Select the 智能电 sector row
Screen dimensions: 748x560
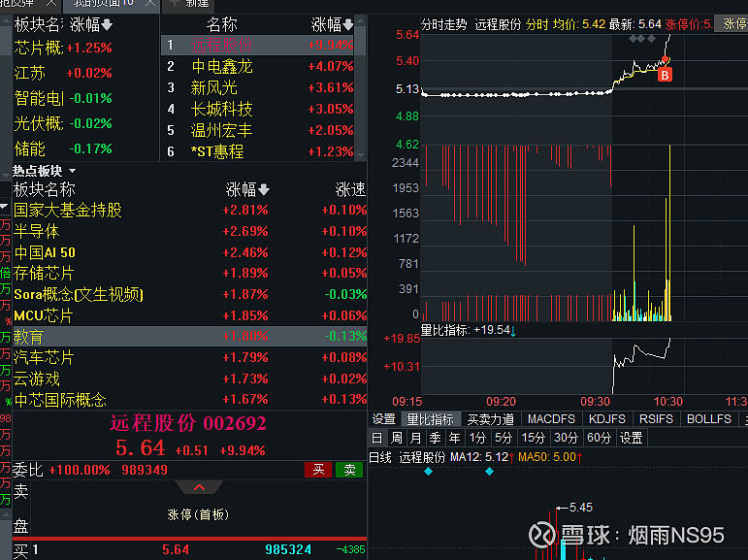tap(63, 98)
